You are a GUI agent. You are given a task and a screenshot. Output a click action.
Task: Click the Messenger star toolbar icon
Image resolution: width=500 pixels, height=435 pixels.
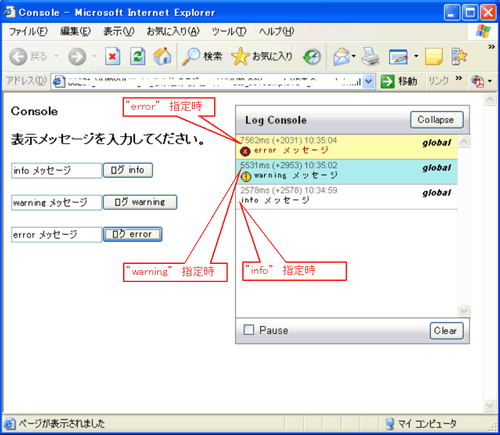tap(459, 56)
